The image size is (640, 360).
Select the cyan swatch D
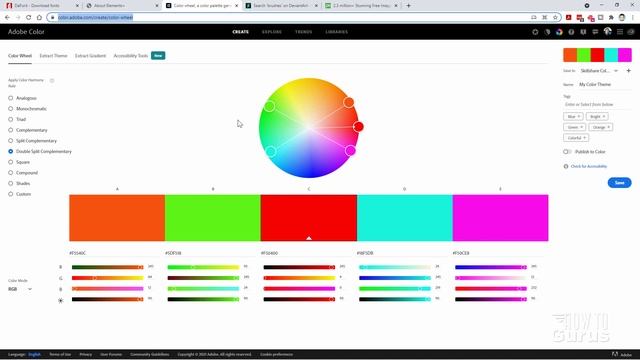(x=404, y=218)
